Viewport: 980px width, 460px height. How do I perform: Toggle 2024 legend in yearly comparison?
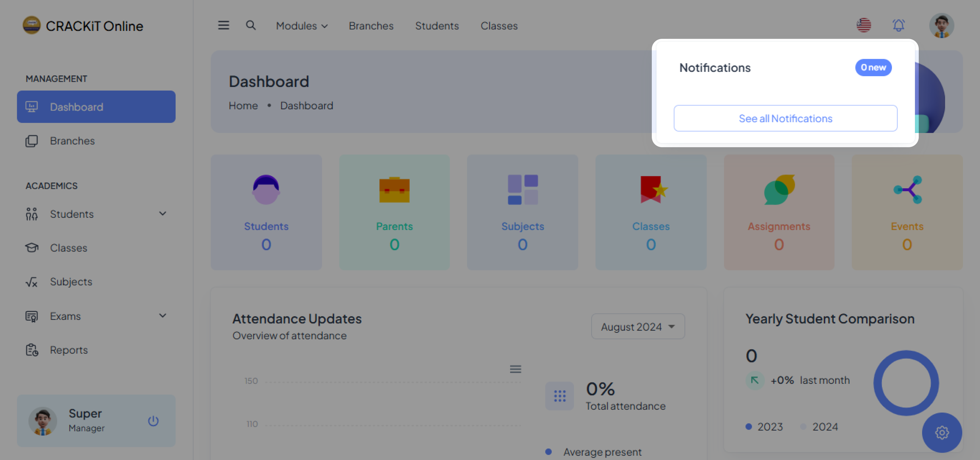click(x=819, y=427)
